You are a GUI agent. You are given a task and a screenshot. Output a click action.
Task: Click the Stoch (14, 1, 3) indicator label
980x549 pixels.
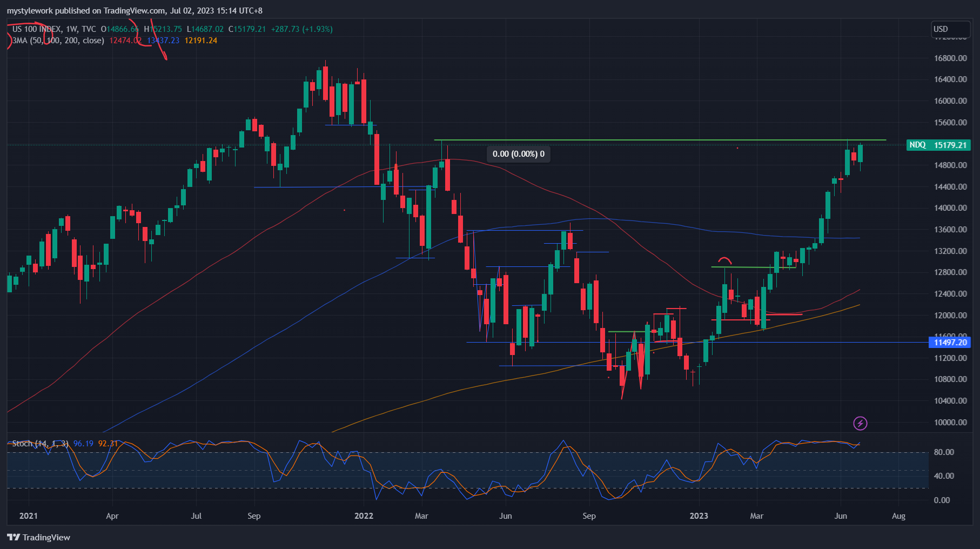(41, 444)
